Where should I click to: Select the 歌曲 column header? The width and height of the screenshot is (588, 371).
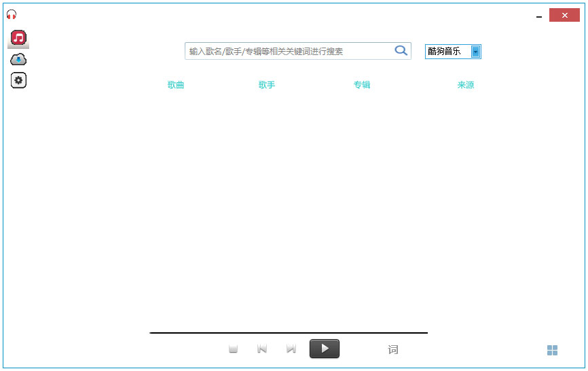(176, 85)
